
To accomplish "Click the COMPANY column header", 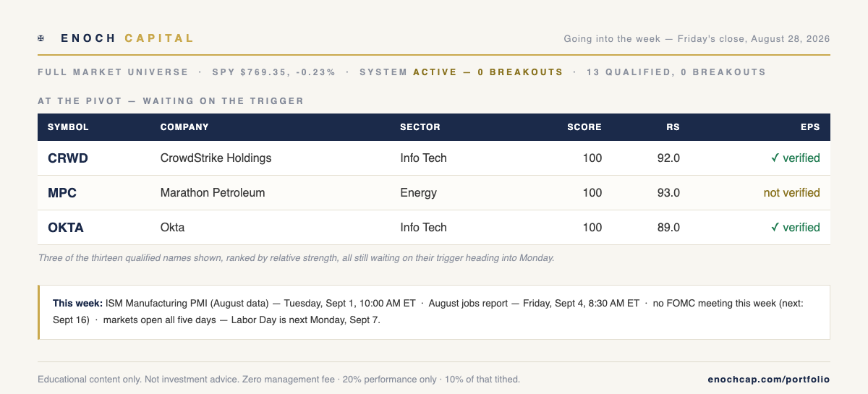I will 184,127.
